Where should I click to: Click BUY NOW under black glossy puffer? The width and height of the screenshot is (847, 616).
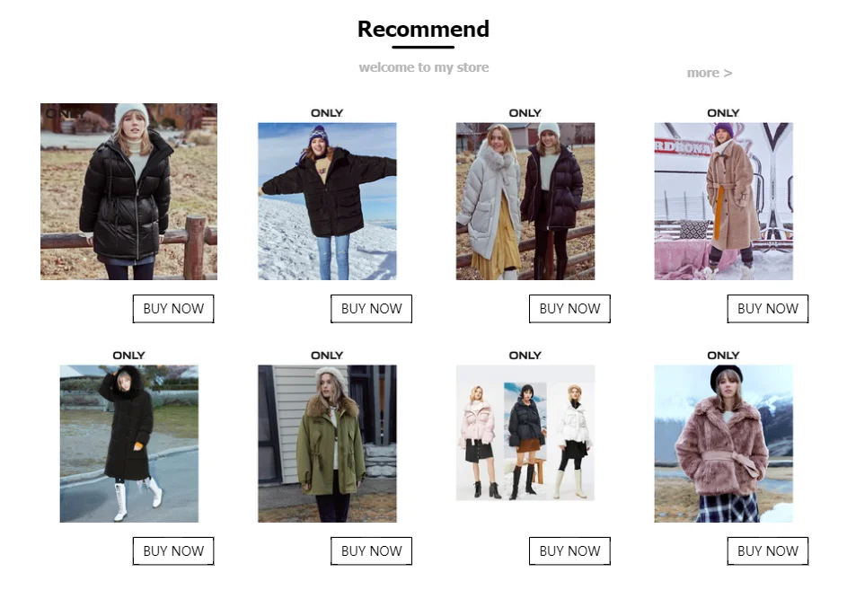pos(173,309)
